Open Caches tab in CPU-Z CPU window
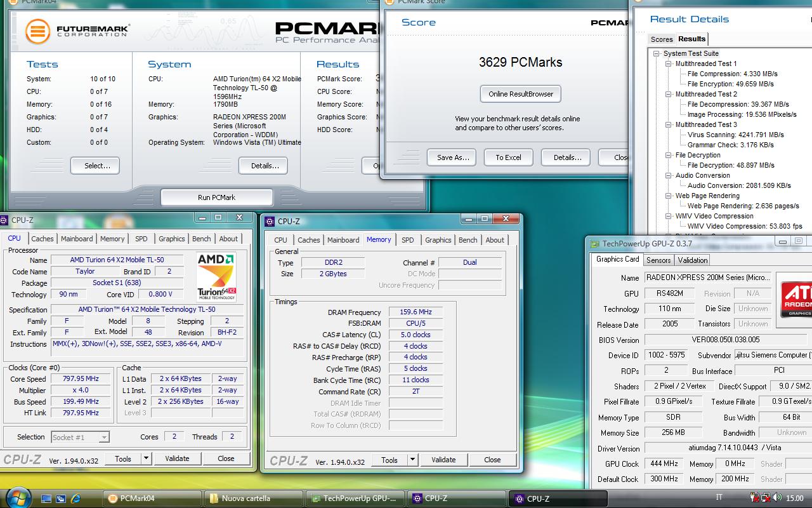The image size is (812, 508). coord(43,239)
